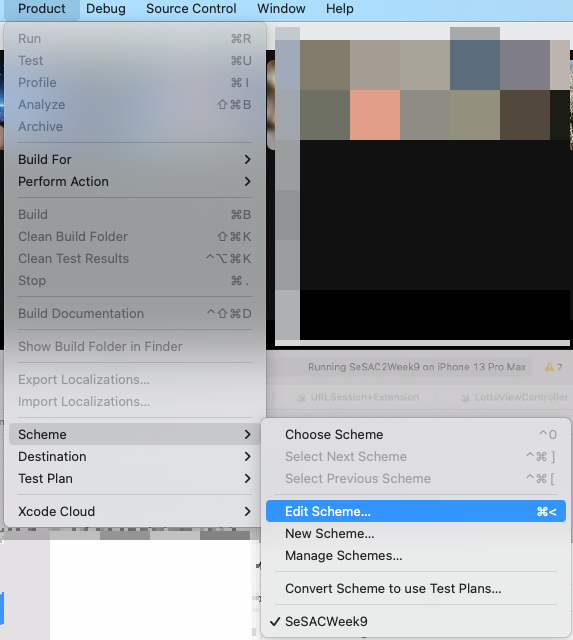
Task: Open the LottoViewController tab
Action: pyautogui.click(x=514, y=397)
